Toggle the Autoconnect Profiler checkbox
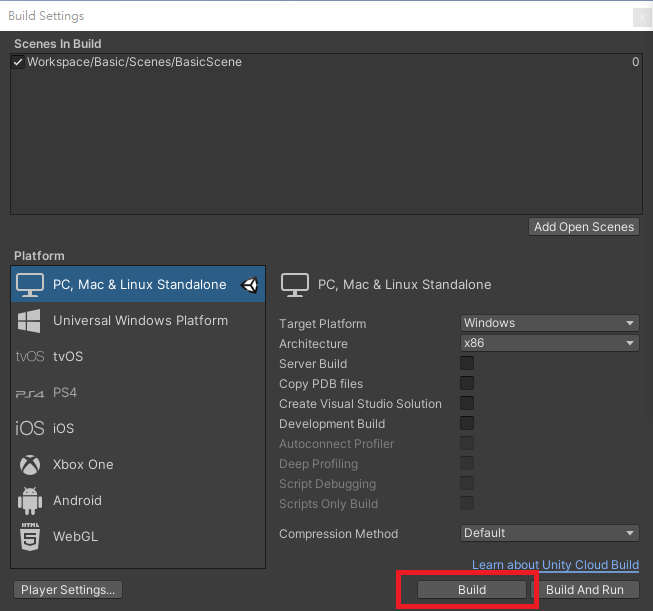The width and height of the screenshot is (653, 611). (467, 443)
